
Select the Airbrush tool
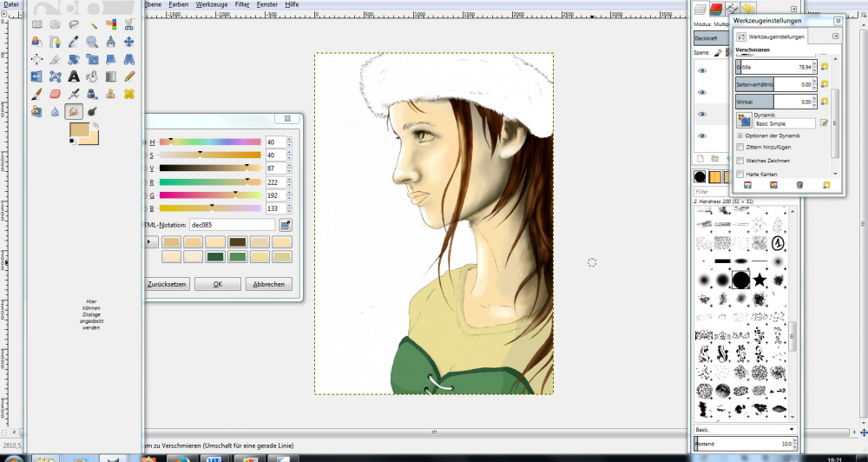[x=74, y=94]
